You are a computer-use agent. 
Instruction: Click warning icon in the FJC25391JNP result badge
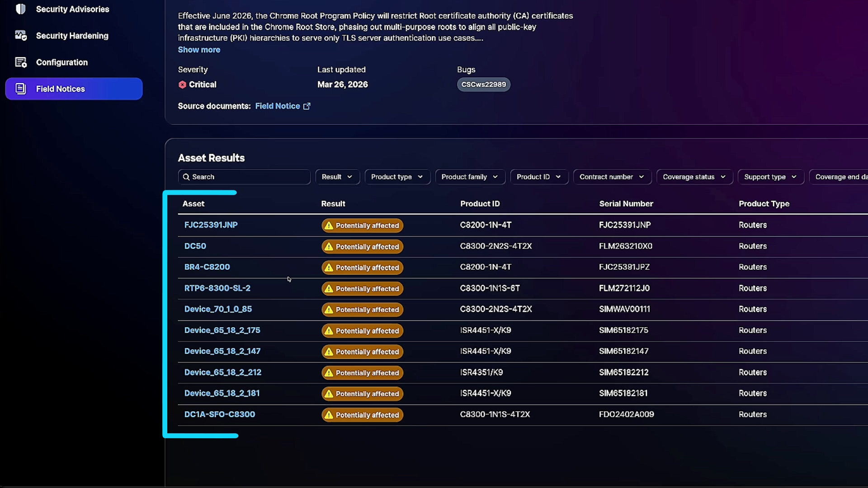coord(329,225)
